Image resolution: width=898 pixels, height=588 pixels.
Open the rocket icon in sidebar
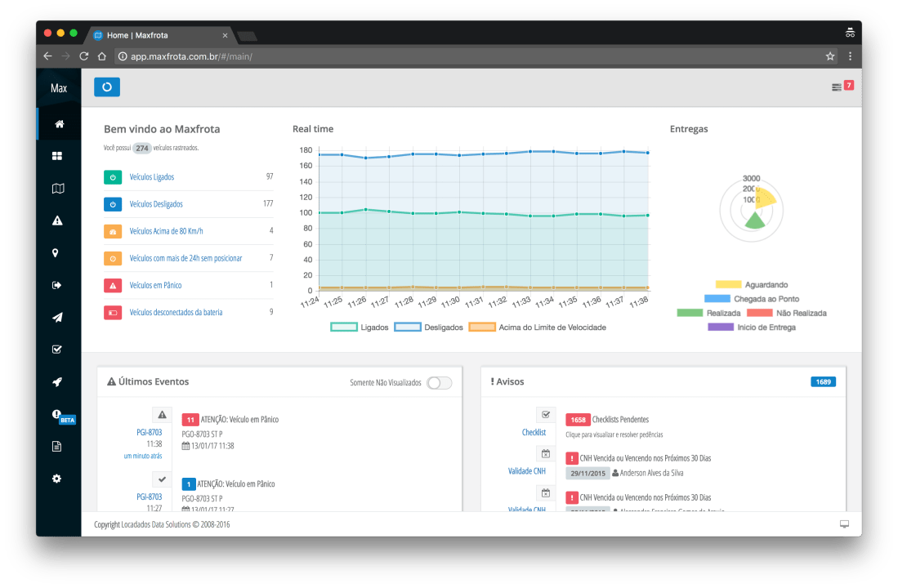(57, 382)
